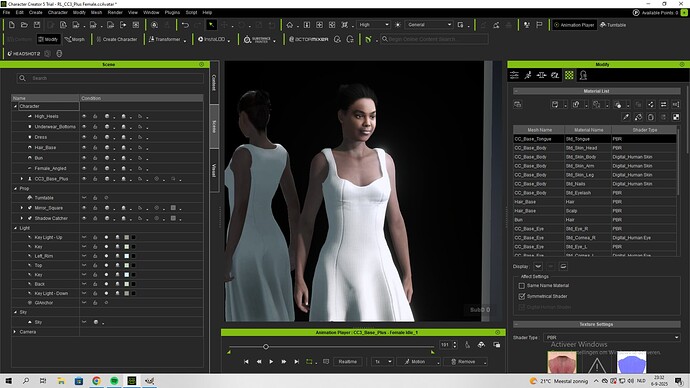Click the flag icon in top toolbar
This screenshot has width=690, height=388.
[539, 25]
